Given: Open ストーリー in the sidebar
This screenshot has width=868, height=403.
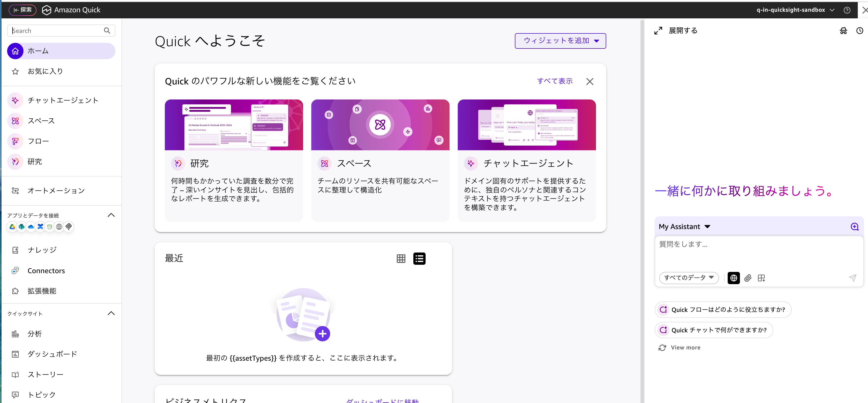Looking at the screenshot, I should [x=61, y=375].
